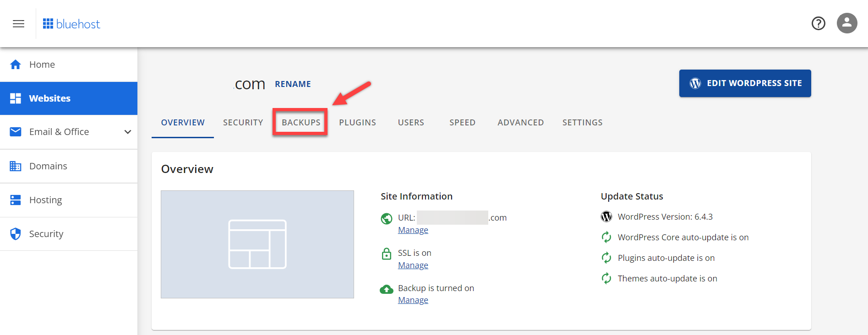Expand the Email & Office chevron
Viewport: 868px width, 335px height.
(128, 132)
